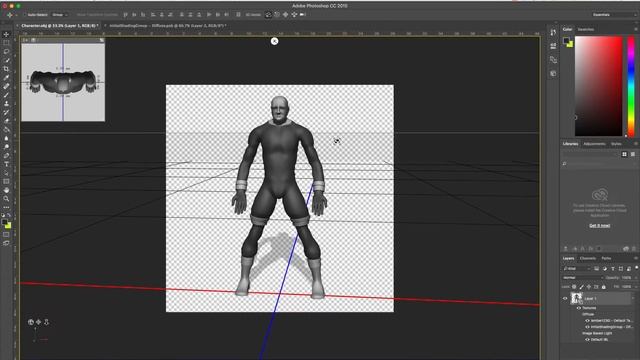Toggle visibility of the Textures entry
The width and height of the screenshot is (640, 360).
(x=578, y=308)
